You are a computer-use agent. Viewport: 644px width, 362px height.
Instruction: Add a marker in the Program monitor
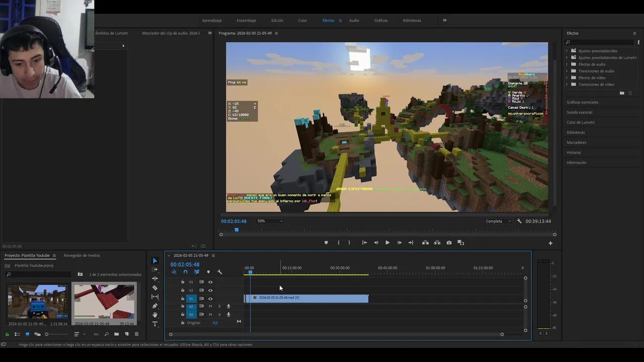click(326, 243)
